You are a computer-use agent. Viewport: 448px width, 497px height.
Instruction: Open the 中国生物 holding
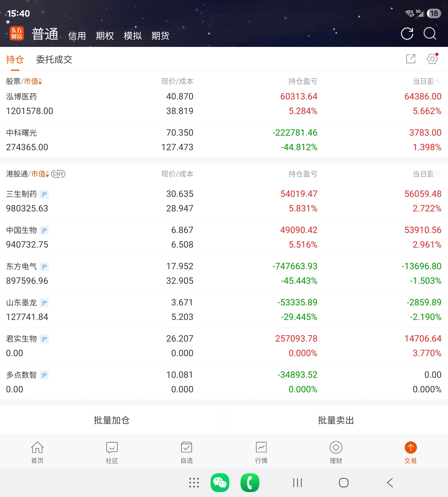click(224, 237)
